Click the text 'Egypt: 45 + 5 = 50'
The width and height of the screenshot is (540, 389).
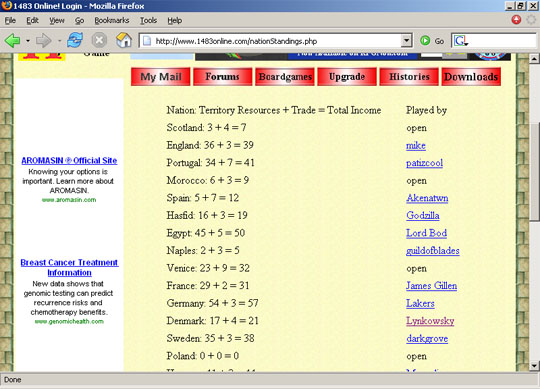206,233
